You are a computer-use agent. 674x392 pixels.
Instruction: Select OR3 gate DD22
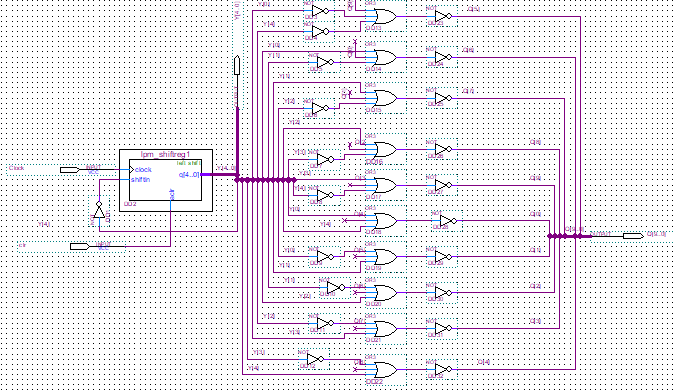386,370
